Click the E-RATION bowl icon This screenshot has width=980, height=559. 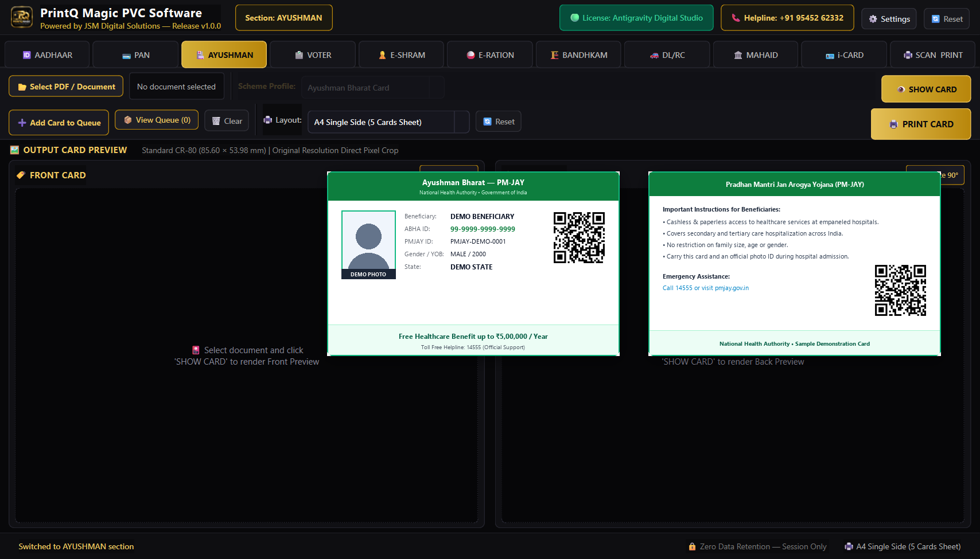pos(470,55)
